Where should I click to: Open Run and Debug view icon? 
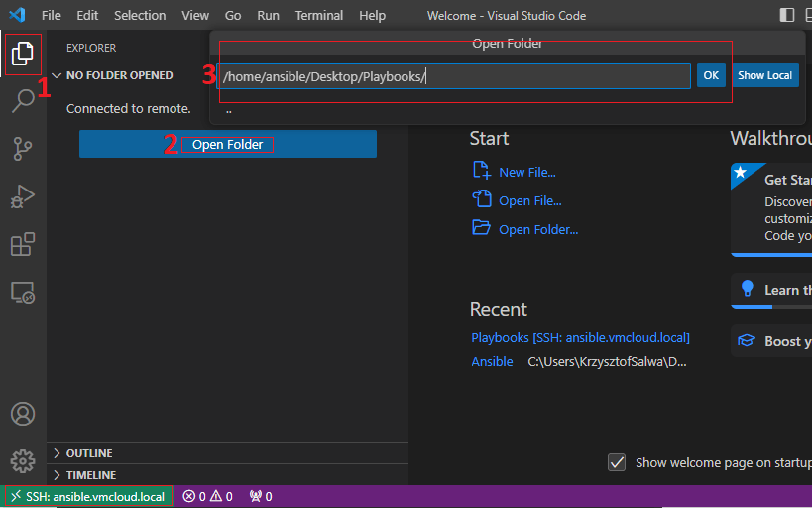pos(23,196)
